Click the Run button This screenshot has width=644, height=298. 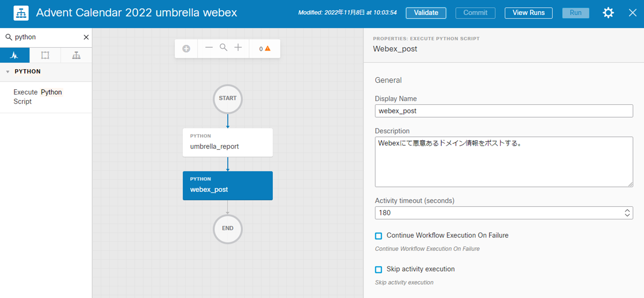pyautogui.click(x=575, y=13)
